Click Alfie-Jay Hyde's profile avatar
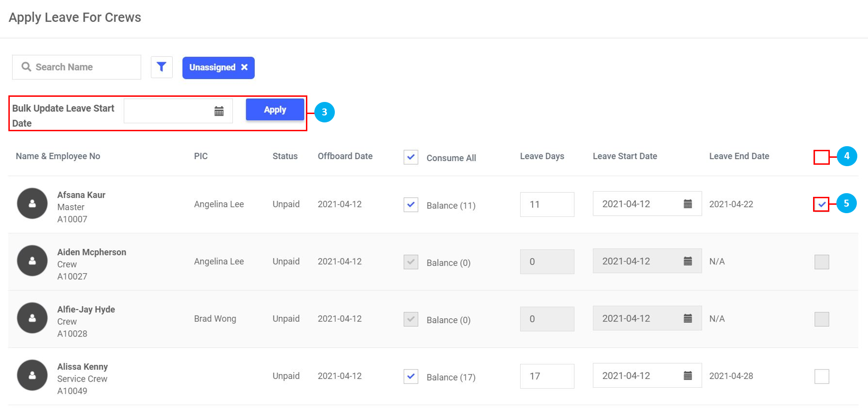This screenshot has height=410, width=868. (x=32, y=318)
